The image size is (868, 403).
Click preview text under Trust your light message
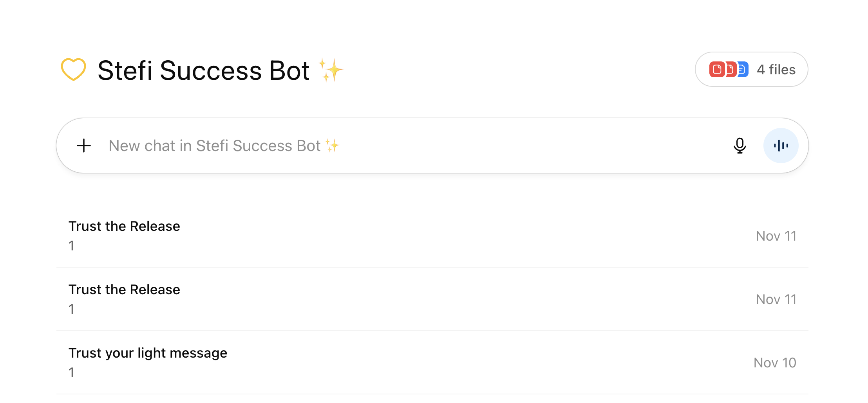click(x=71, y=372)
